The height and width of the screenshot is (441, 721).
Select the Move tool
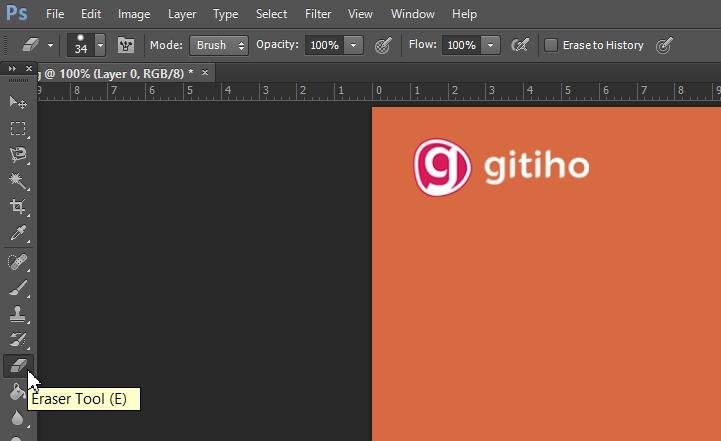pos(17,102)
